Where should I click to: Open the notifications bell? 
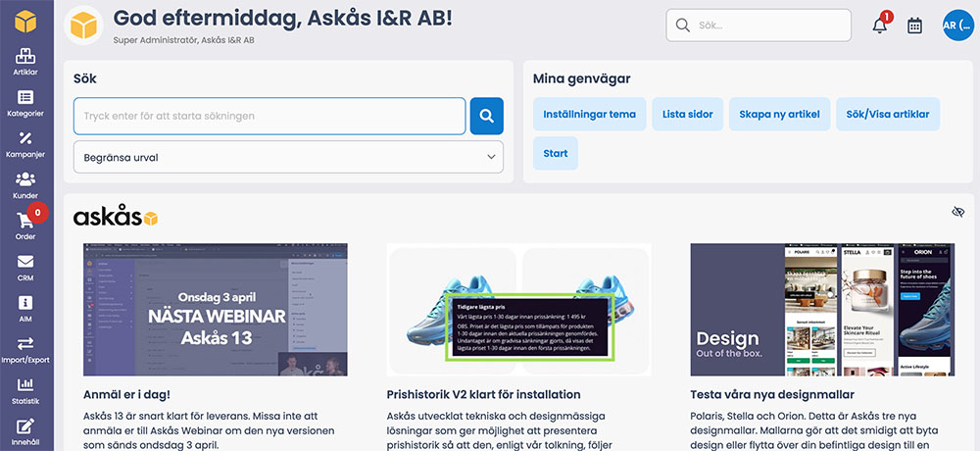click(880, 25)
